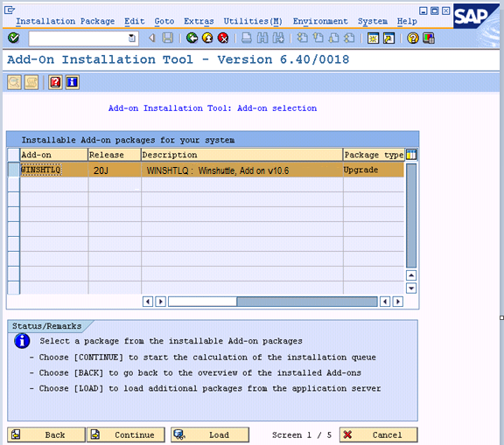Click the SAP window menu icon
The image size is (504, 445).
click(x=10, y=10)
